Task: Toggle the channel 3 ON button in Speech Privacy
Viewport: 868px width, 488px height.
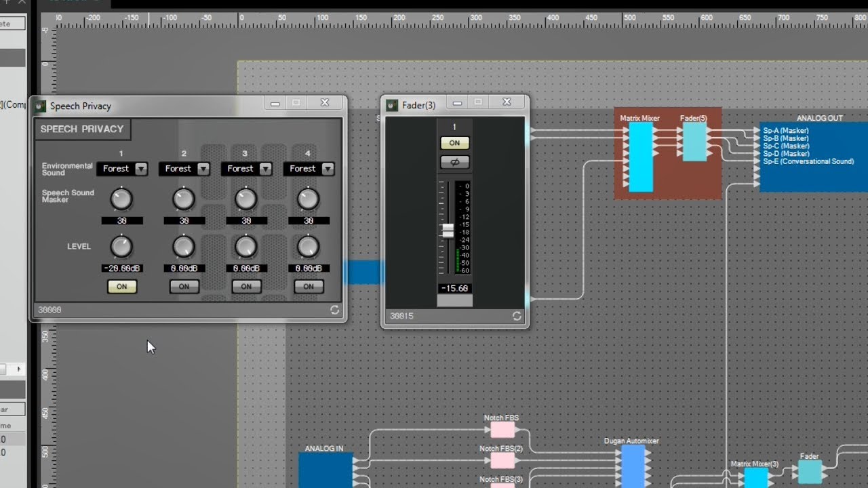Action: coord(246,287)
